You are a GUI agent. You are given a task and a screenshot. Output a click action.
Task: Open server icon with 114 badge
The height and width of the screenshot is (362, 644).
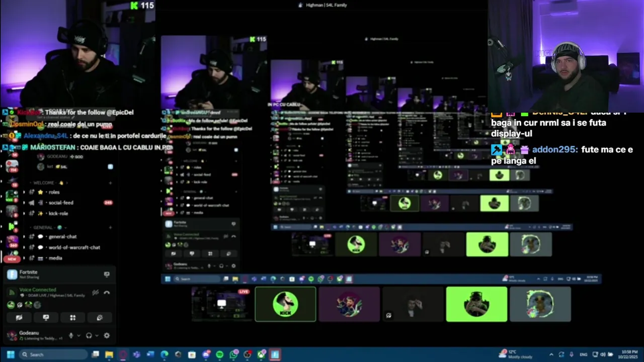coord(12,165)
